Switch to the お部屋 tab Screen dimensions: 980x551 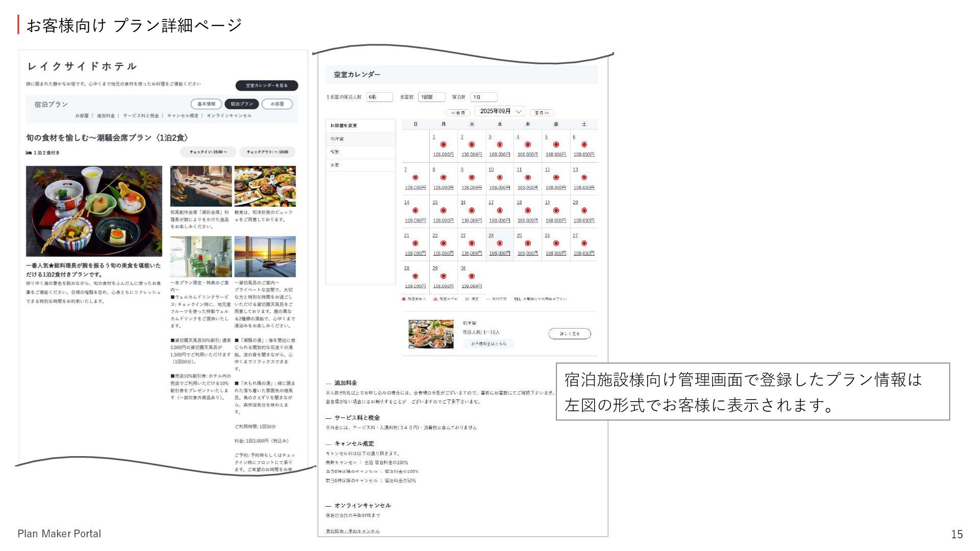277,104
